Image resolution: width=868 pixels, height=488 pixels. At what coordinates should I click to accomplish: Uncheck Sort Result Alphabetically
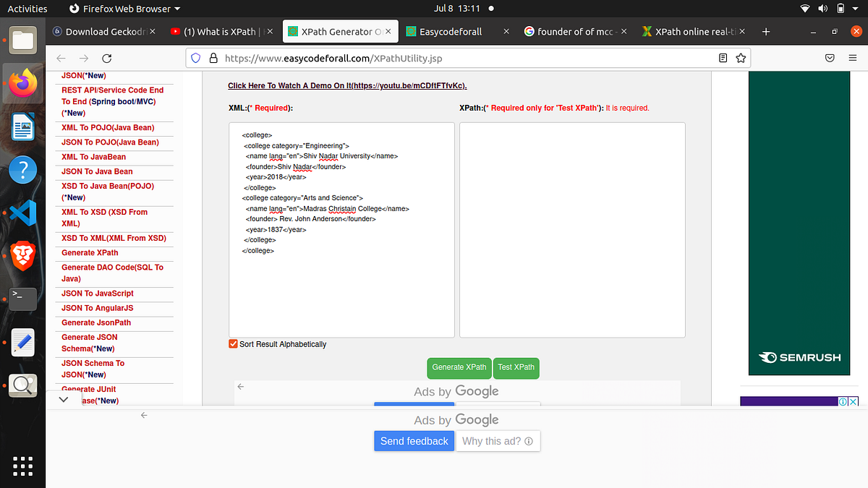pos(233,344)
